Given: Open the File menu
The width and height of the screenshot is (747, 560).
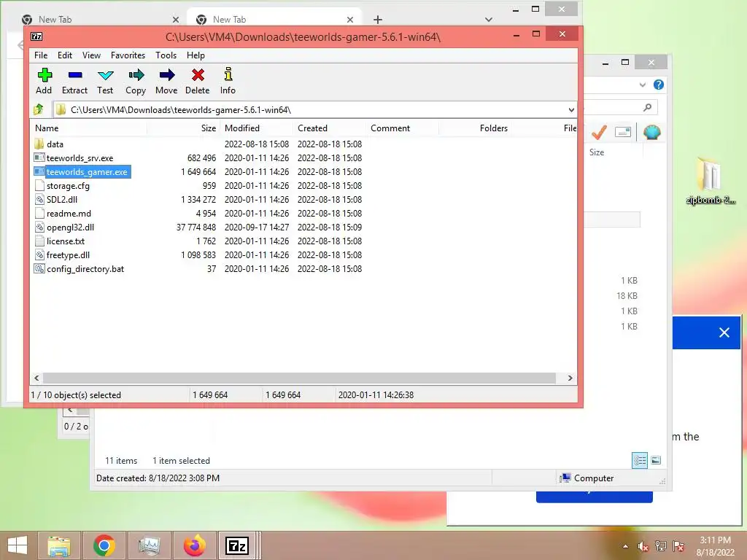Looking at the screenshot, I should (41, 55).
